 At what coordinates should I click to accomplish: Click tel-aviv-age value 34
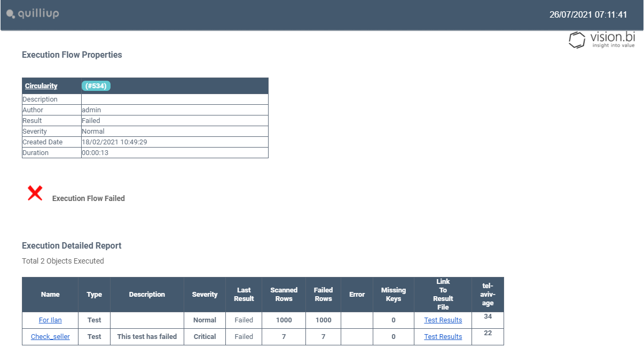click(x=488, y=317)
